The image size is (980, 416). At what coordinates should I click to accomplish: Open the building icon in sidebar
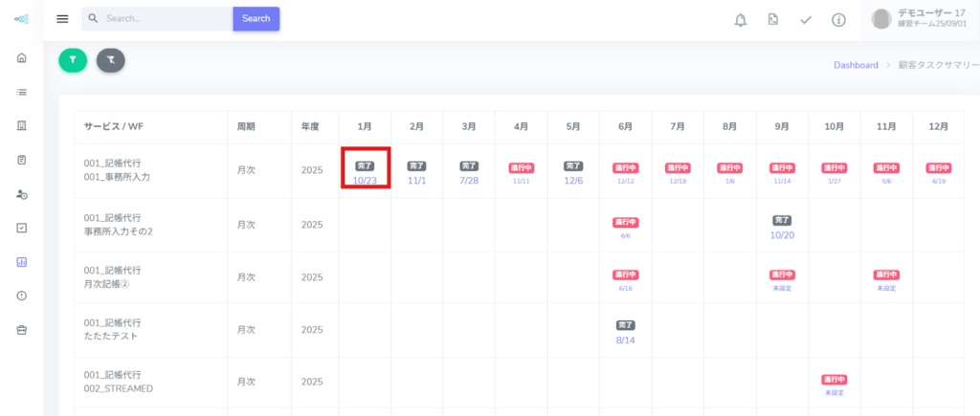(x=21, y=126)
